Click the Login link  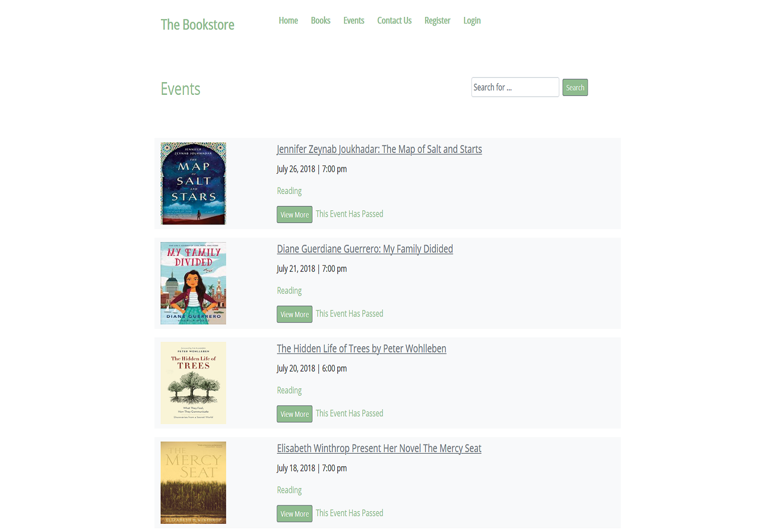click(x=472, y=21)
